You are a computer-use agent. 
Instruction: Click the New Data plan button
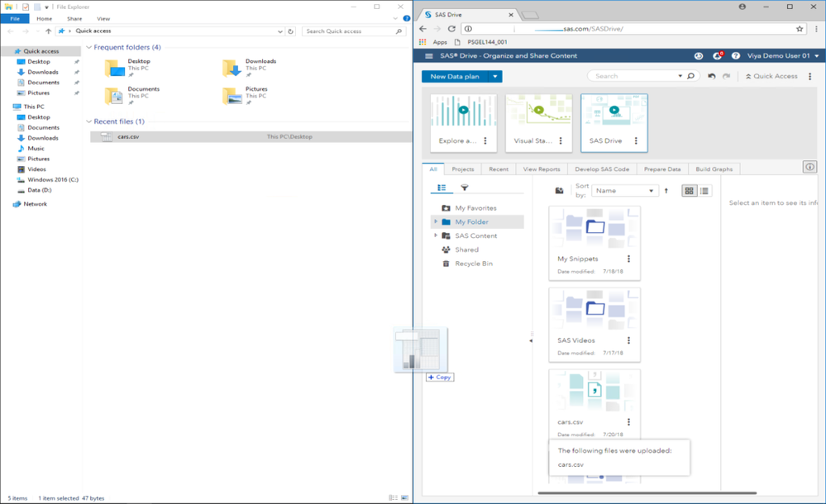(454, 76)
